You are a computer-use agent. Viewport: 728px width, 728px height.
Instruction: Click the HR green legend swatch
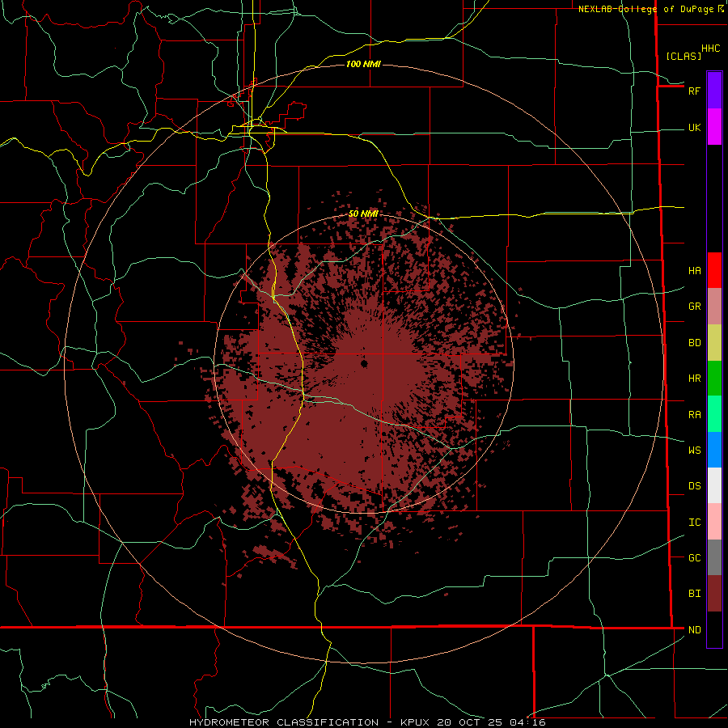tap(714, 379)
